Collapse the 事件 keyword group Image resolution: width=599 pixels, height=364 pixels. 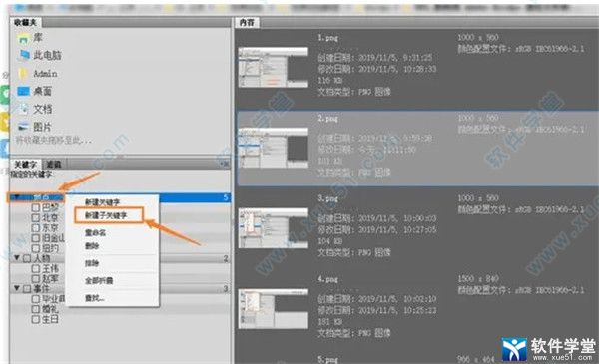point(17,288)
